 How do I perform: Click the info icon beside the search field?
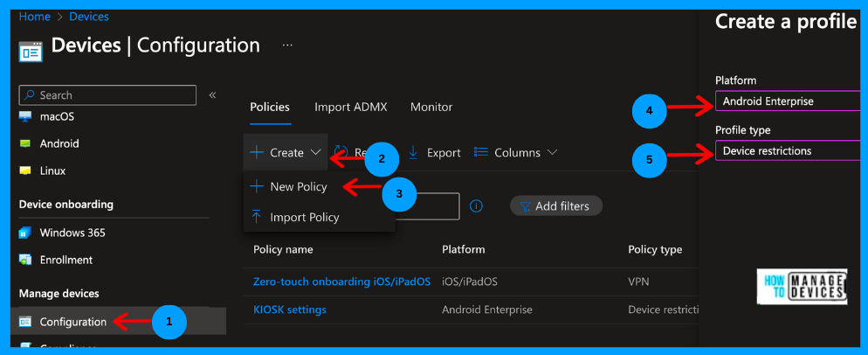[477, 206]
